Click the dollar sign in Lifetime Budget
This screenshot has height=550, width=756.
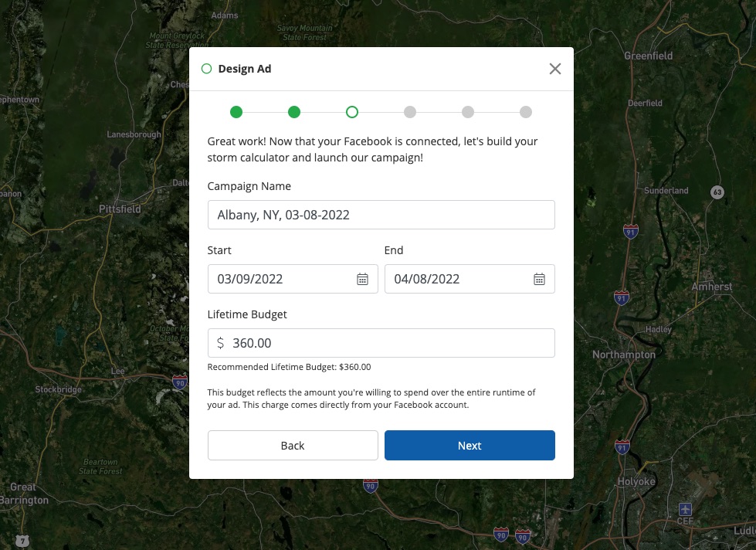(221, 343)
